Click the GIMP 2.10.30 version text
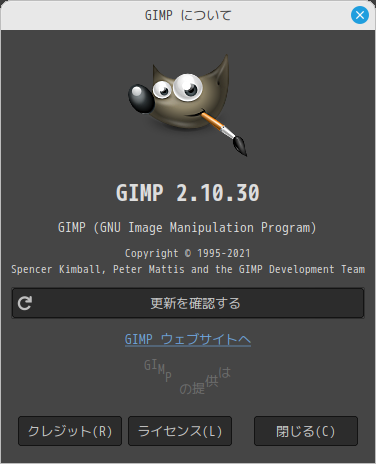376x464 pixels. [x=188, y=193]
